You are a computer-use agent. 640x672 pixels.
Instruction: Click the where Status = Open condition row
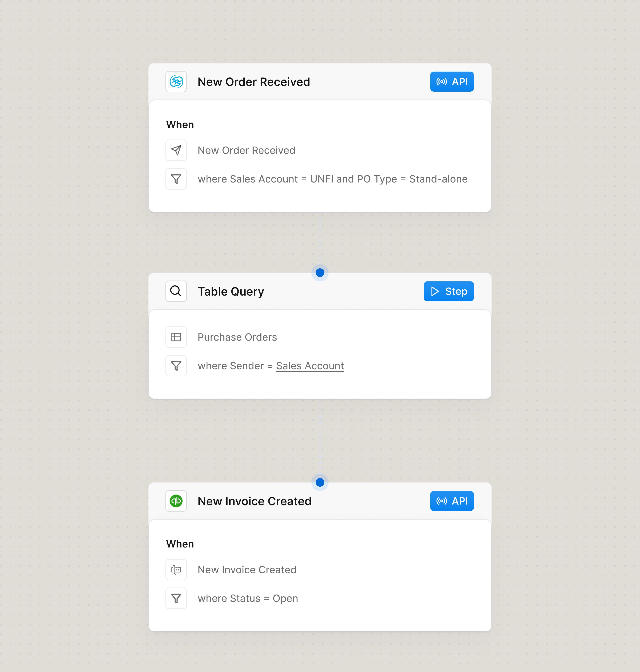[248, 598]
